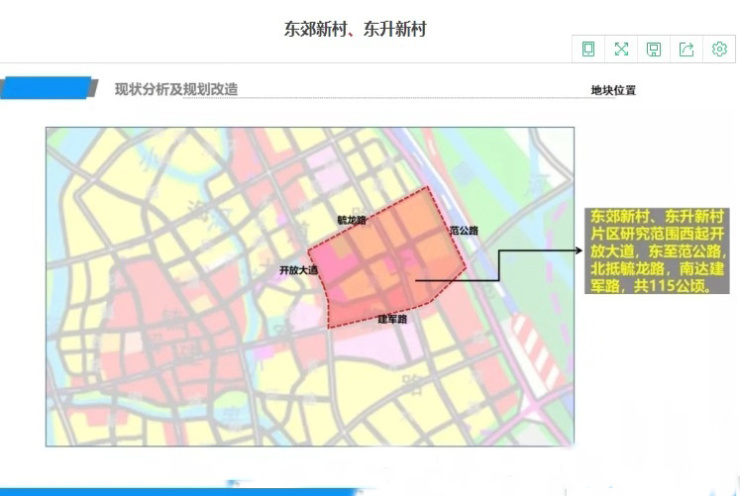The width and height of the screenshot is (740, 496).
Task: Click the blue header block beside the section title
Action: pos(48,89)
